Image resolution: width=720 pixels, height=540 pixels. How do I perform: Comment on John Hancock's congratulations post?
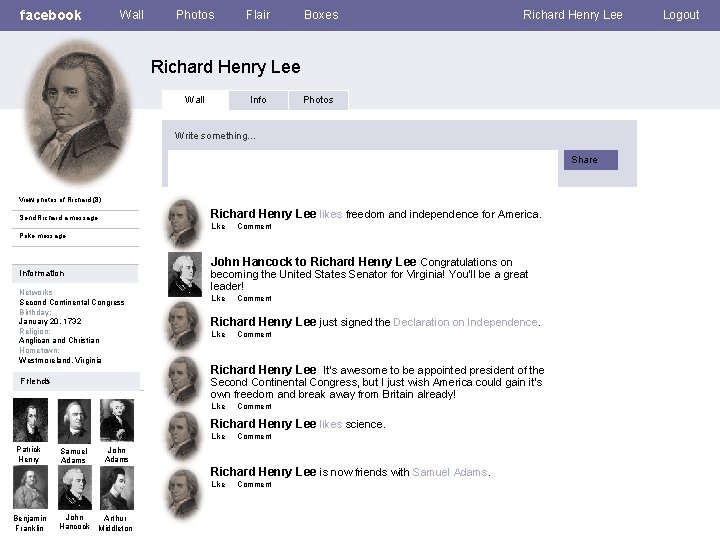pos(254,298)
